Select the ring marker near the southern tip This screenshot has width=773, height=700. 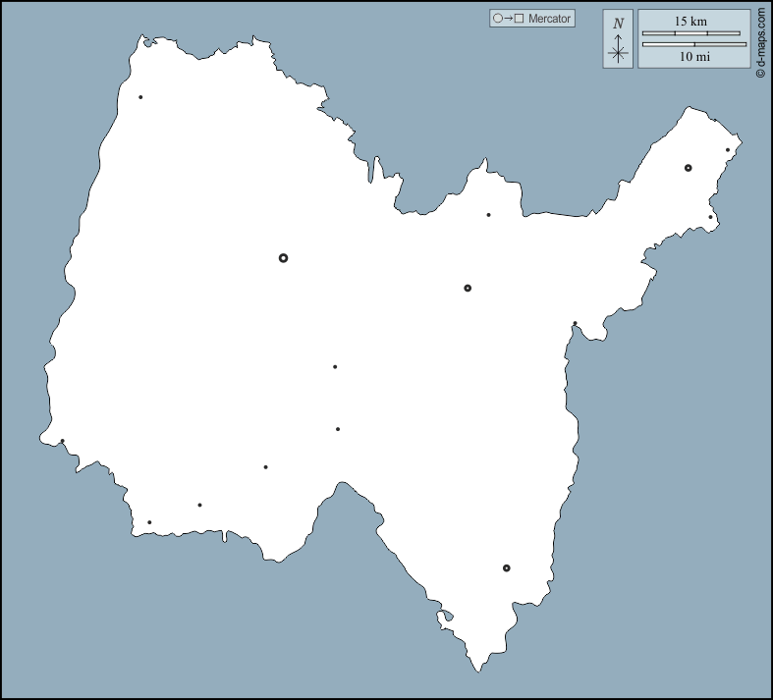pyautogui.click(x=507, y=567)
